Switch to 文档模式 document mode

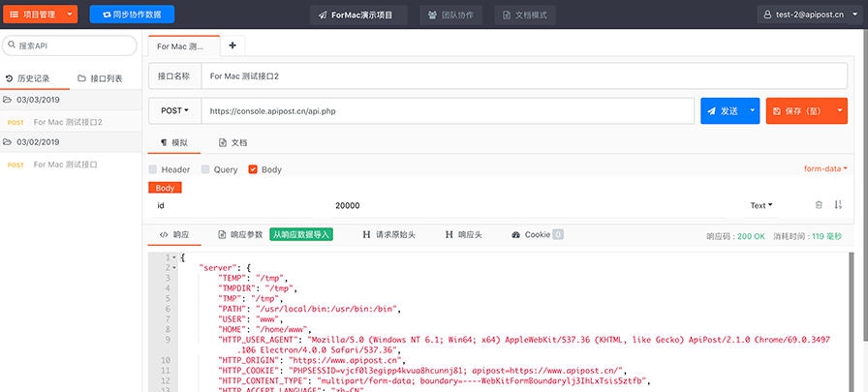point(525,15)
